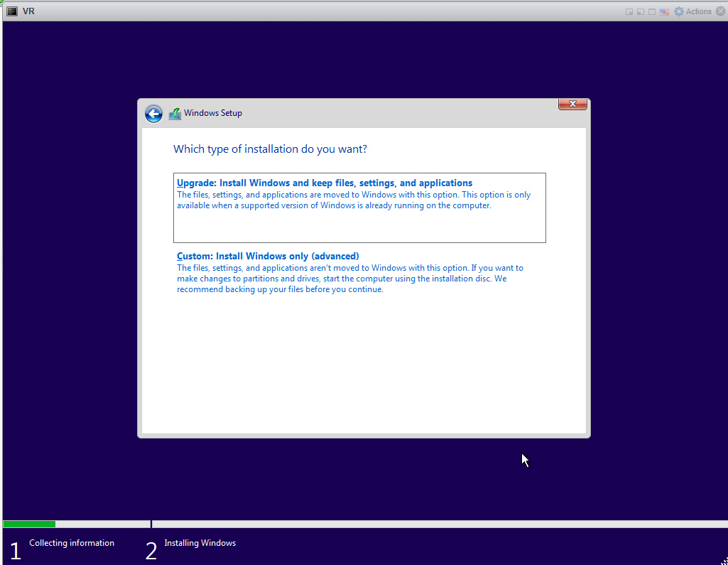Click the green installation progress bar
728x565 pixels.
29,524
